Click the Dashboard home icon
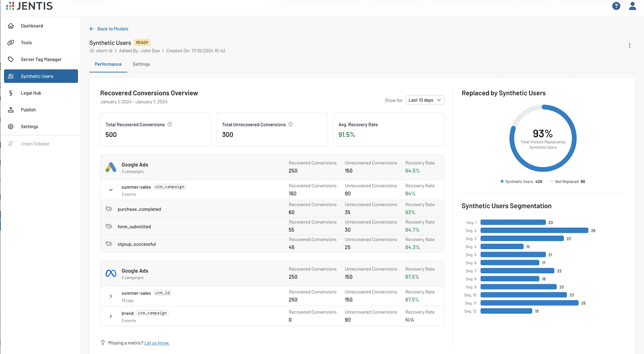The image size is (644, 354). [11, 26]
